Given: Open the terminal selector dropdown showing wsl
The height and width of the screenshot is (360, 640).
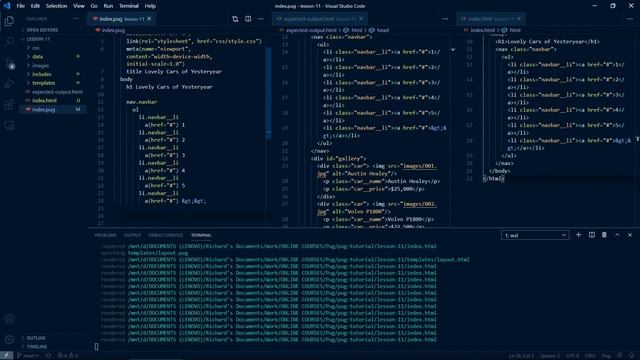Looking at the screenshot, I should click(535, 235).
